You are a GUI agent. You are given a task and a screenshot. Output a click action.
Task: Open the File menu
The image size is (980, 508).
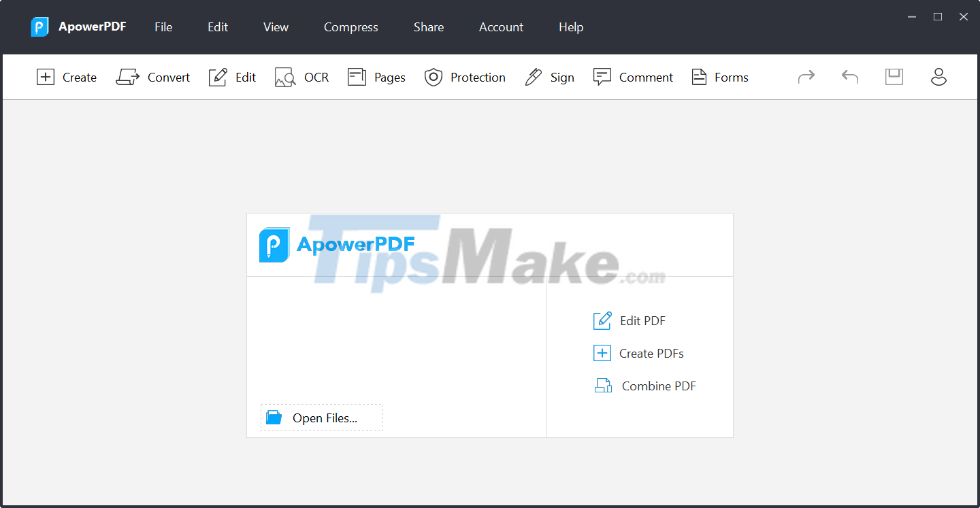[163, 27]
